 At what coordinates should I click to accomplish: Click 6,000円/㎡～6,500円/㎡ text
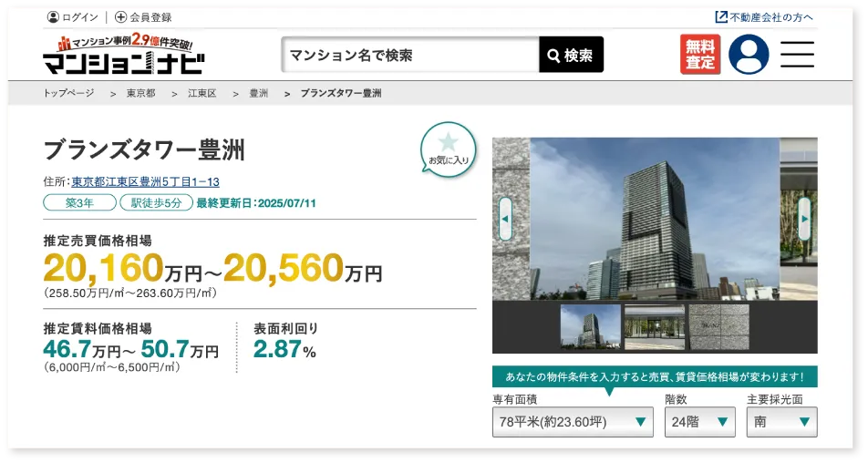point(112,367)
